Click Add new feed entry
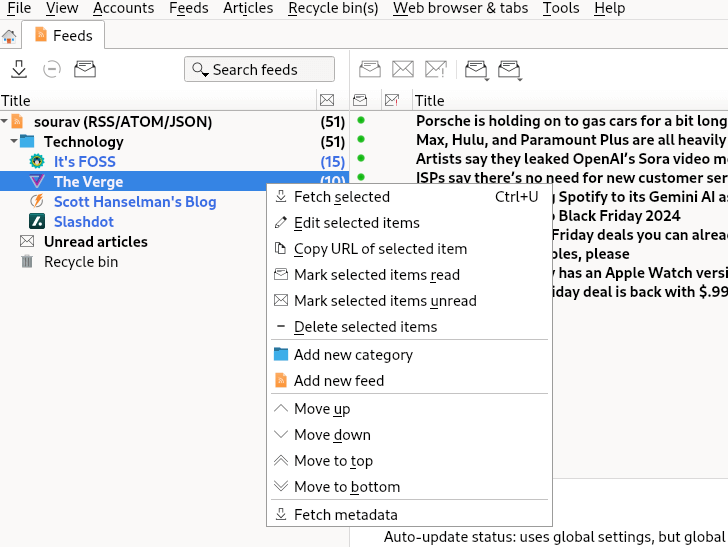This screenshot has width=728, height=547. 338,381
